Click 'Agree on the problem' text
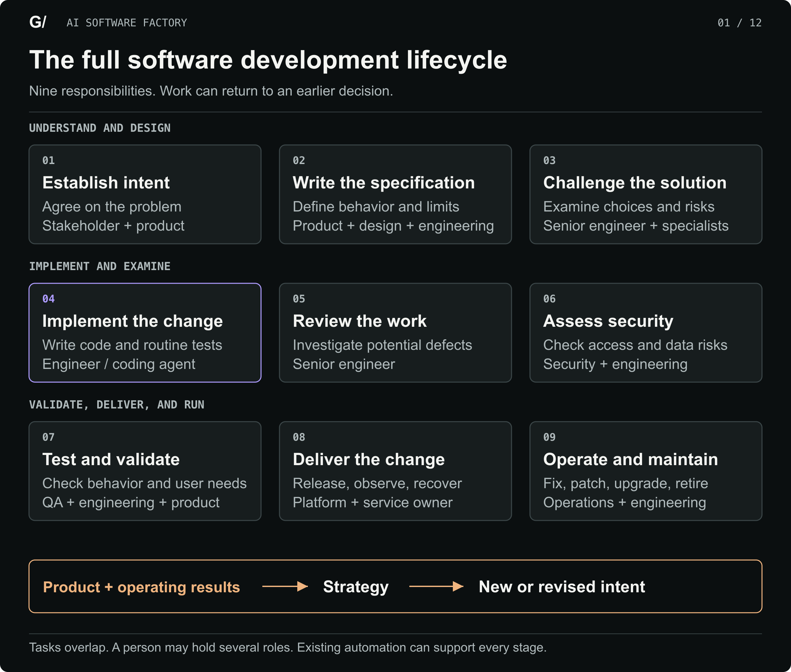 point(112,207)
